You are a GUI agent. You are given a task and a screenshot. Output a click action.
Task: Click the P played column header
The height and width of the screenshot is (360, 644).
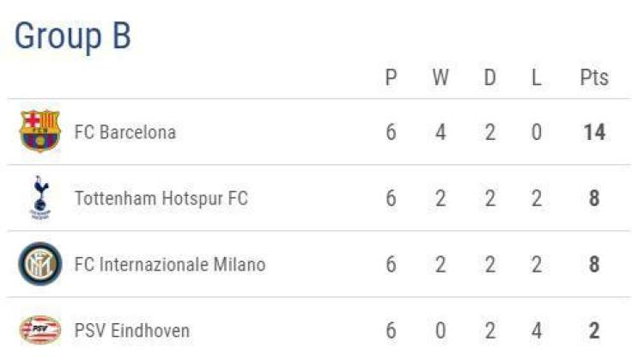click(x=391, y=78)
